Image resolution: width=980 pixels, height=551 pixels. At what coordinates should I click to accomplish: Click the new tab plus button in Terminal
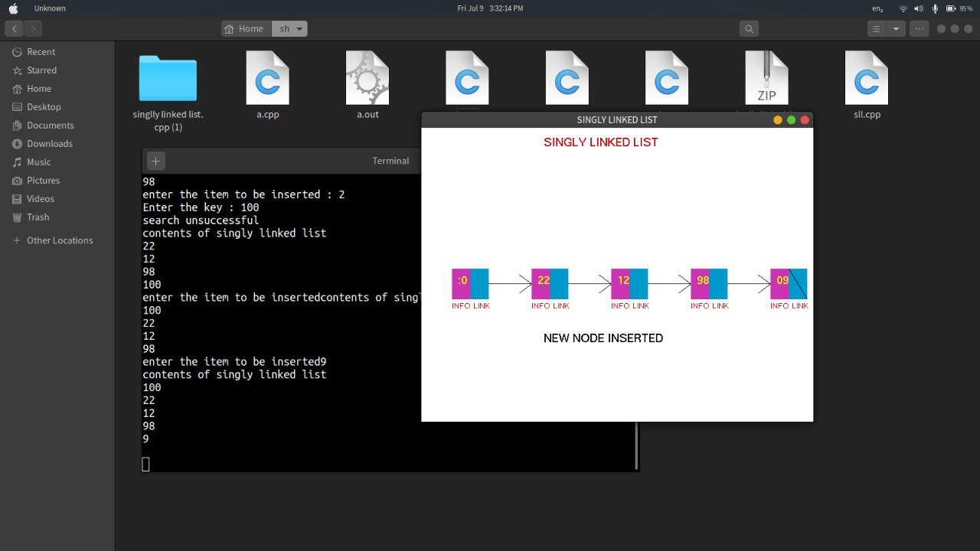[155, 161]
